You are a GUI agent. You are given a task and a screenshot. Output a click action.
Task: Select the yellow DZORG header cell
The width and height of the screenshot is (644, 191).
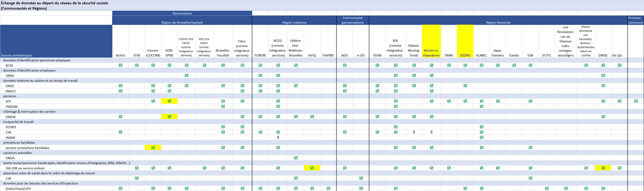465,55
